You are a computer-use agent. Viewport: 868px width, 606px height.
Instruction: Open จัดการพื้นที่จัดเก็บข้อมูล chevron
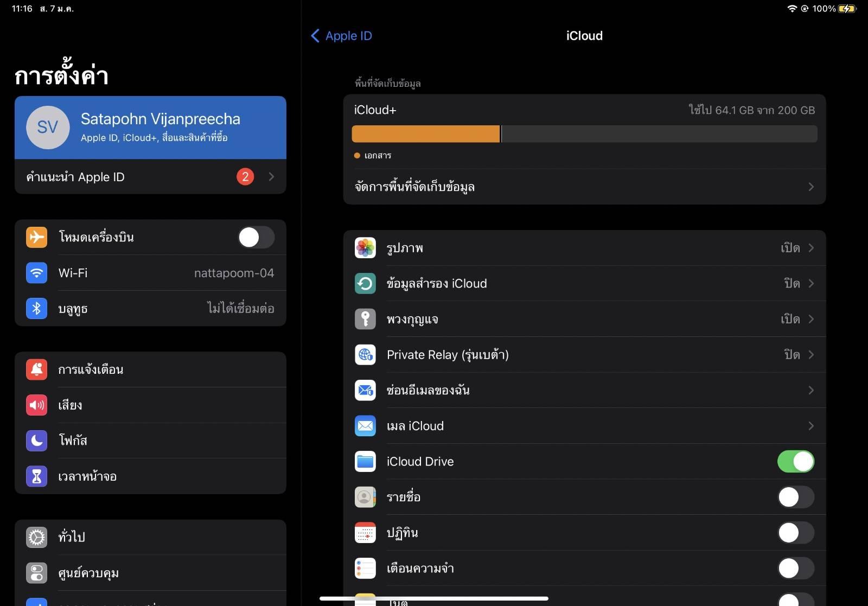811,187
